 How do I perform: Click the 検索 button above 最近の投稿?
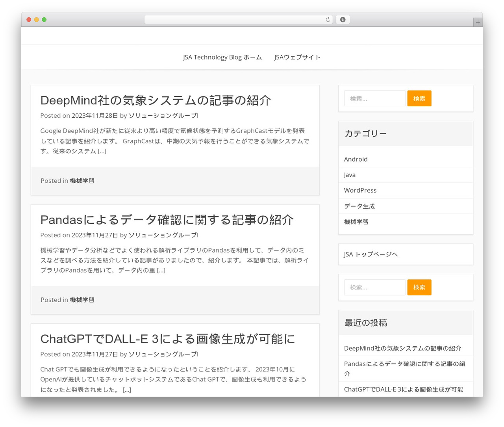tap(419, 287)
